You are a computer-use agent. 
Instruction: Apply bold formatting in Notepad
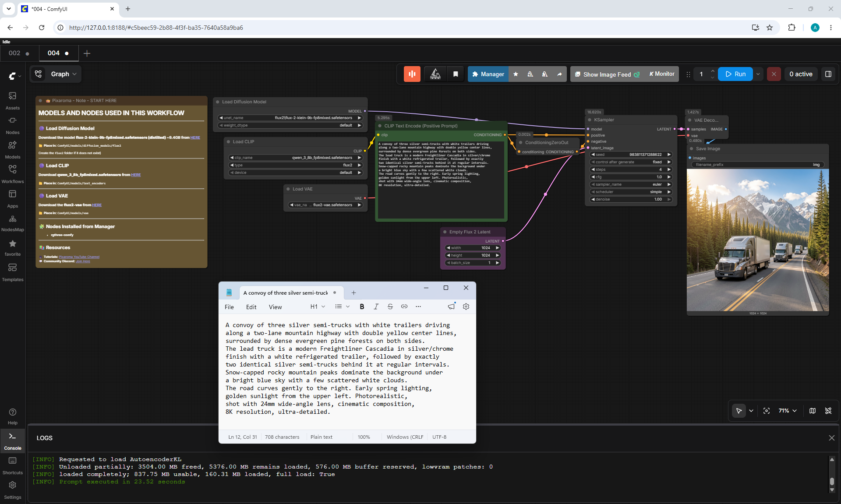click(362, 307)
